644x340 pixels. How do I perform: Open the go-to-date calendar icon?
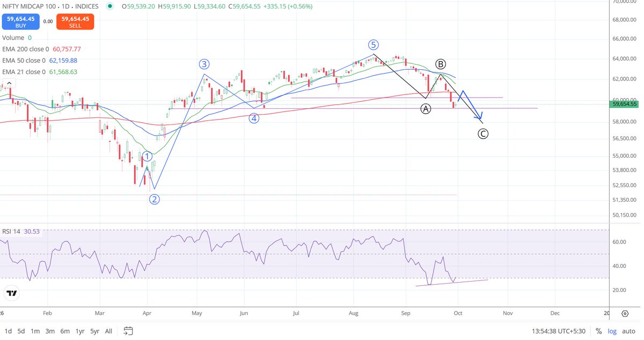click(x=128, y=331)
